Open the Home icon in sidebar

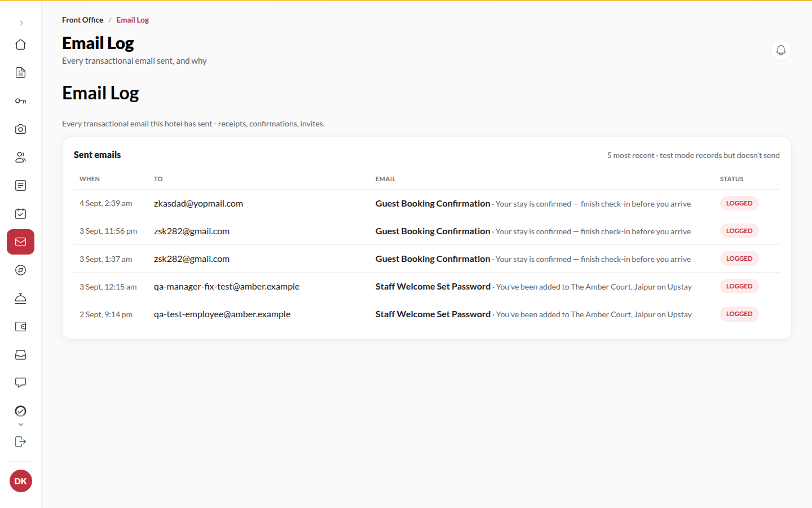[x=21, y=45]
